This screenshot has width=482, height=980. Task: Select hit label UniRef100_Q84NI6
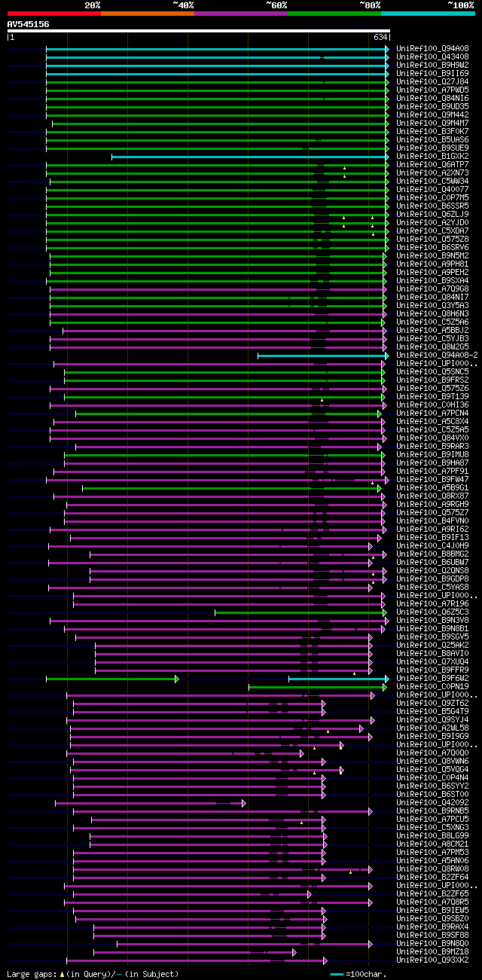[x=432, y=98]
